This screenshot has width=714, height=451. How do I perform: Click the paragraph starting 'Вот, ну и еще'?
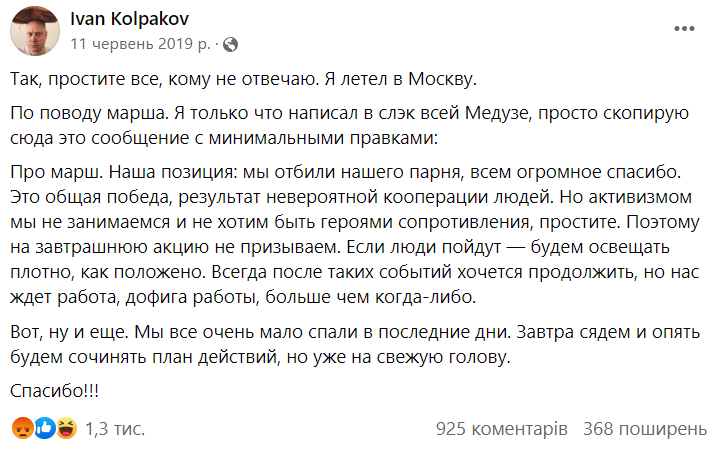pos(355,344)
